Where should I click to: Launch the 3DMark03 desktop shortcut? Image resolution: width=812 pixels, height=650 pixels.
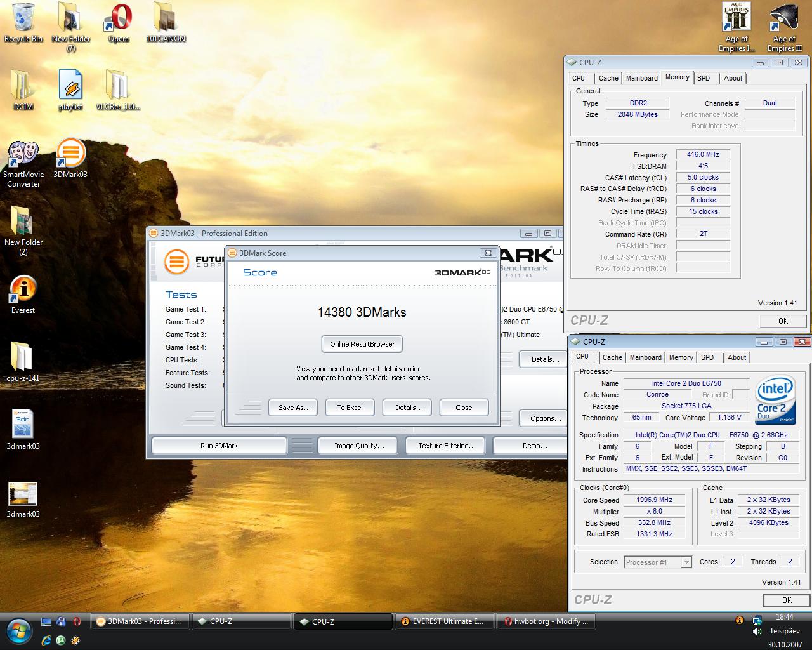[70, 159]
